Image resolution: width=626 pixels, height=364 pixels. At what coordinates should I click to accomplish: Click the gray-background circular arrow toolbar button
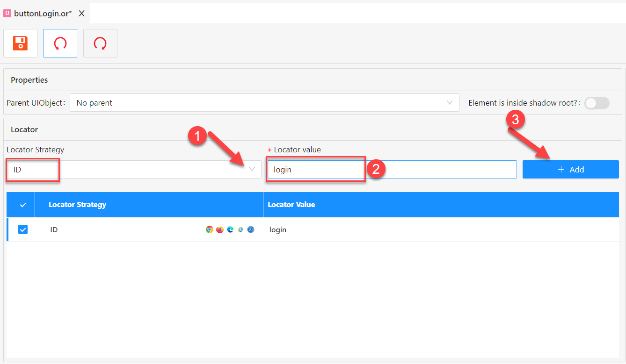tap(100, 43)
